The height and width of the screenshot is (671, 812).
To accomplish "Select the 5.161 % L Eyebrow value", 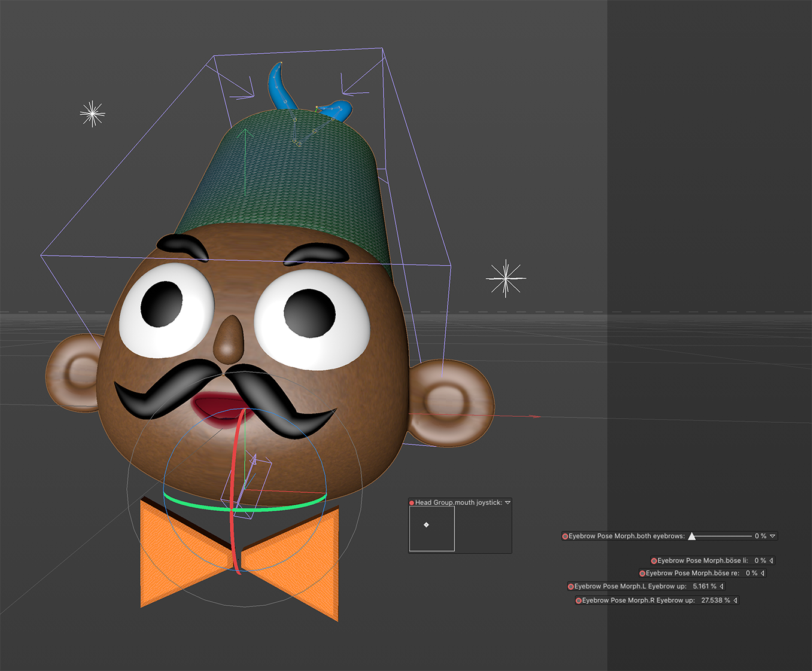I will [704, 587].
